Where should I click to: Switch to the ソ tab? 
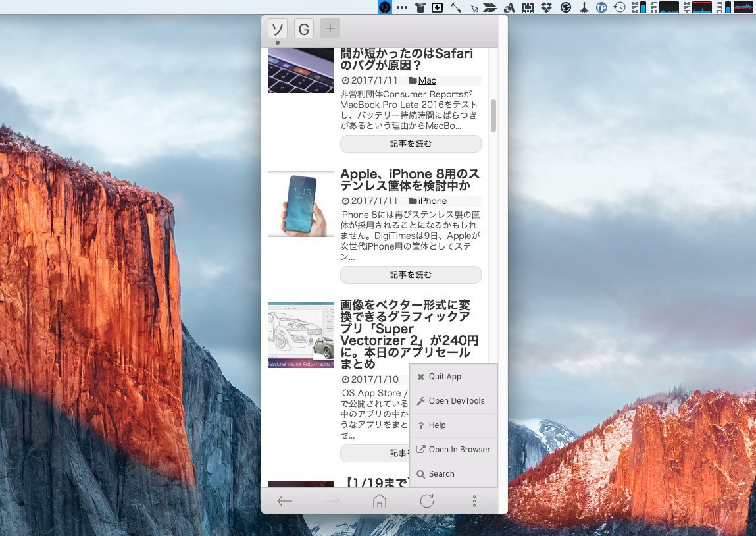(x=278, y=29)
